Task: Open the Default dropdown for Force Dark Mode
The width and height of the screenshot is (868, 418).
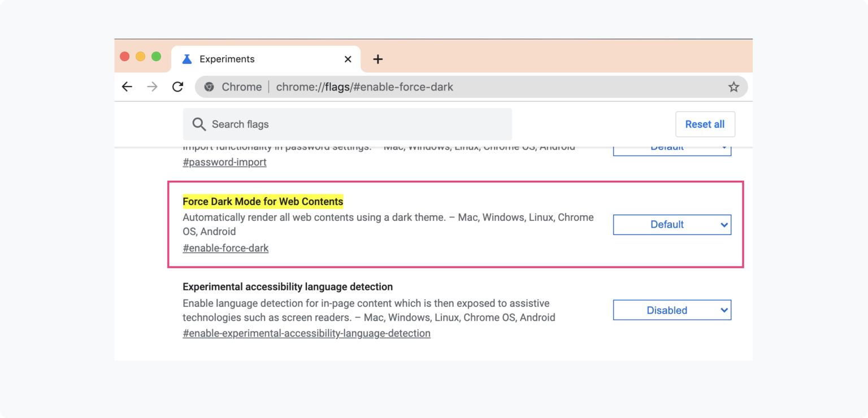Action: (x=671, y=224)
